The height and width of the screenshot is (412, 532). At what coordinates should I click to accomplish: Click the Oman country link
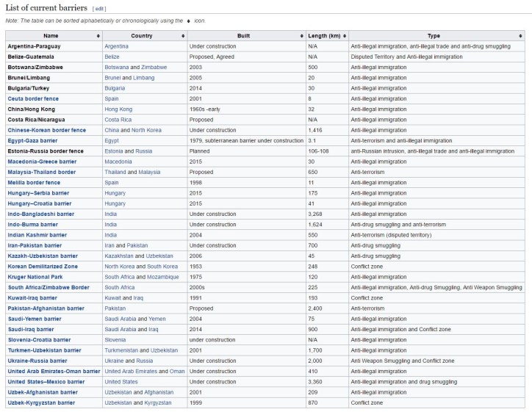(177, 372)
